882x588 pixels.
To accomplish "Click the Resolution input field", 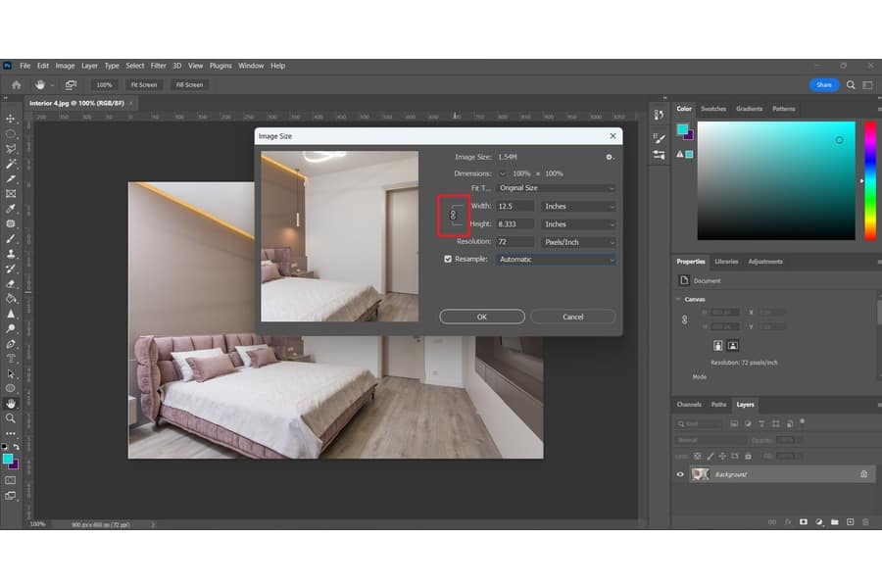I will (x=514, y=242).
